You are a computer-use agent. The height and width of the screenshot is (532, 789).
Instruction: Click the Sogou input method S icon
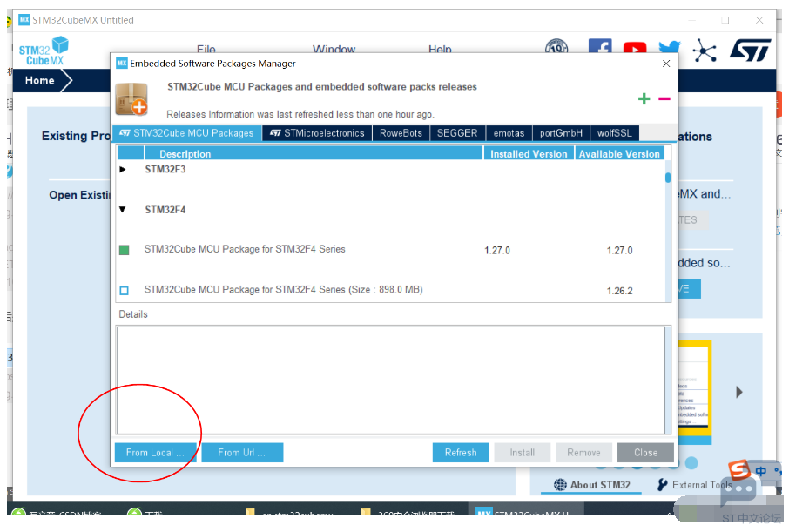(x=739, y=470)
